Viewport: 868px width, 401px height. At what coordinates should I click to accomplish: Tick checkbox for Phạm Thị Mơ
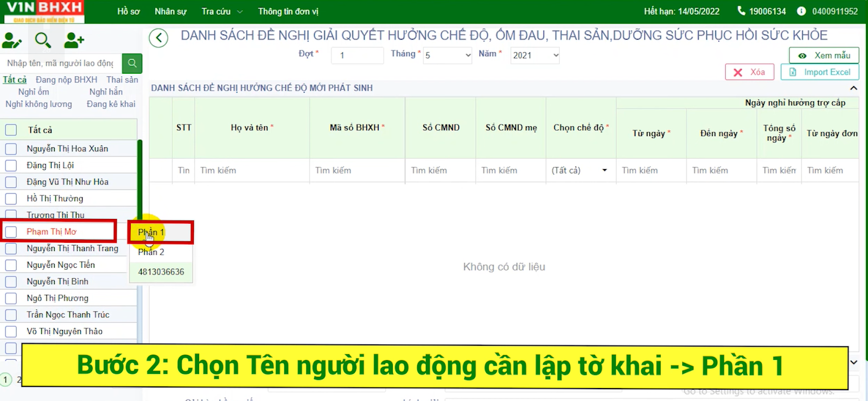point(11,232)
